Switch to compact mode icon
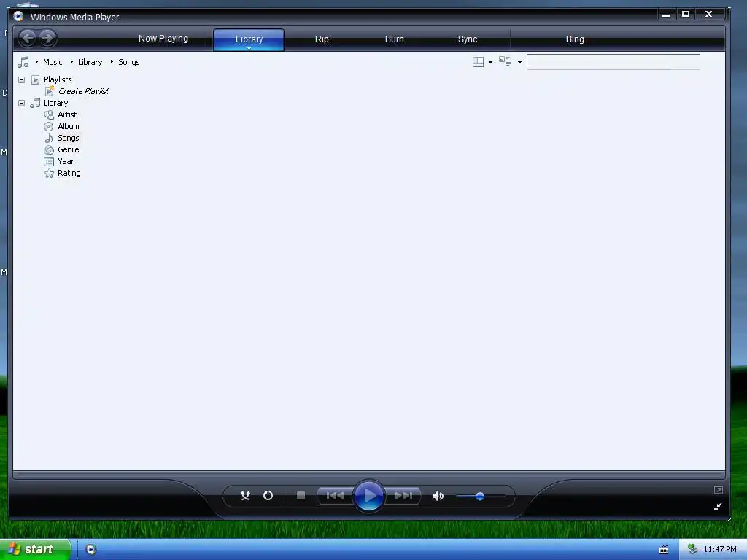This screenshot has height=560, width=747. pos(718,506)
